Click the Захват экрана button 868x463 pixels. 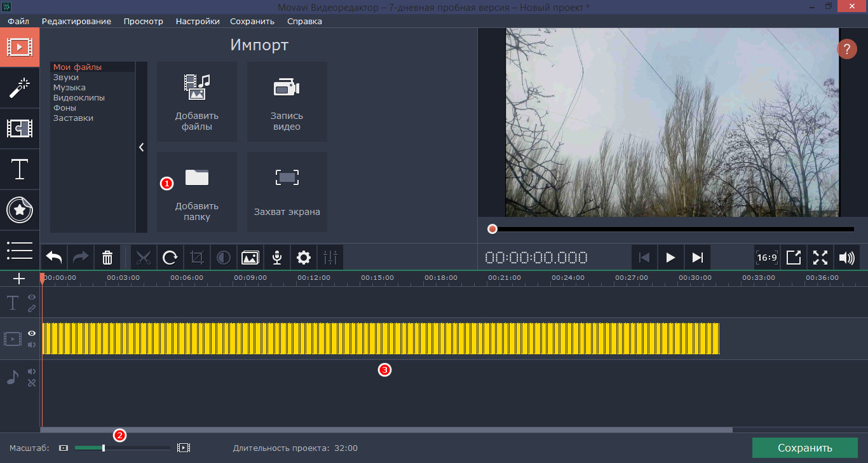[x=287, y=192]
